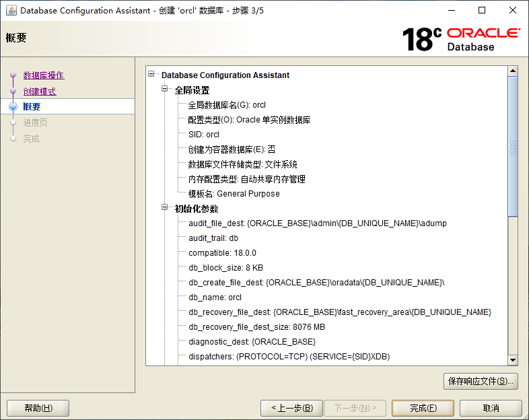Select db_recovery_file_dest_size: 8076 MB row
This screenshot has width=529, height=420.
pyautogui.click(x=256, y=327)
